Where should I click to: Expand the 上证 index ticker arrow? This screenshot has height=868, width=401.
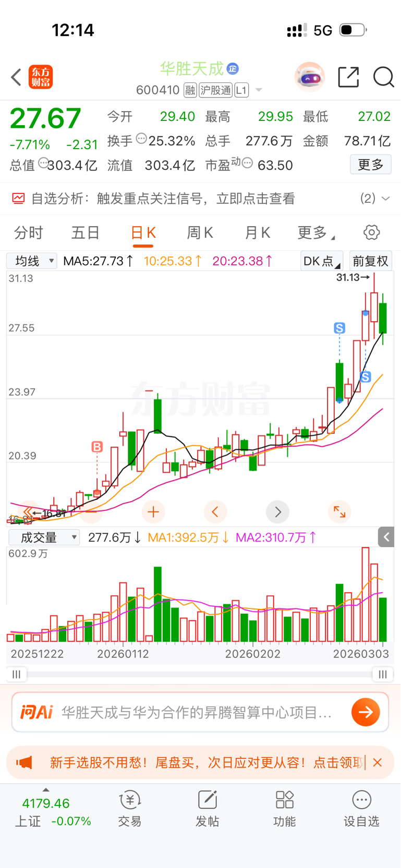[x=46, y=790]
